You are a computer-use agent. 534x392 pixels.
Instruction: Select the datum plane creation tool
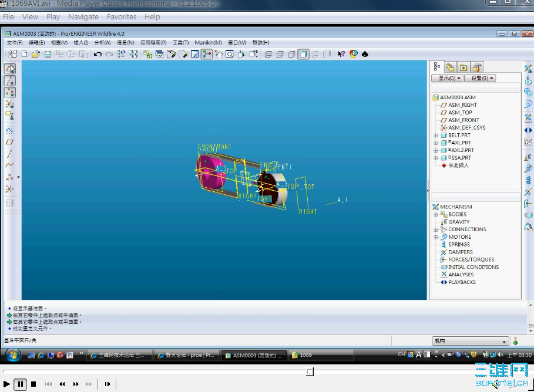(9, 142)
